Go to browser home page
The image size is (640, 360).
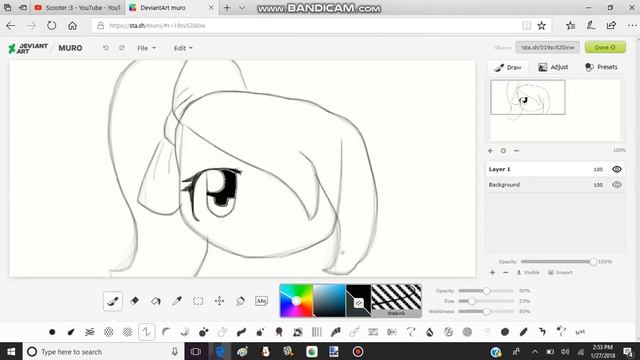pos(72,26)
